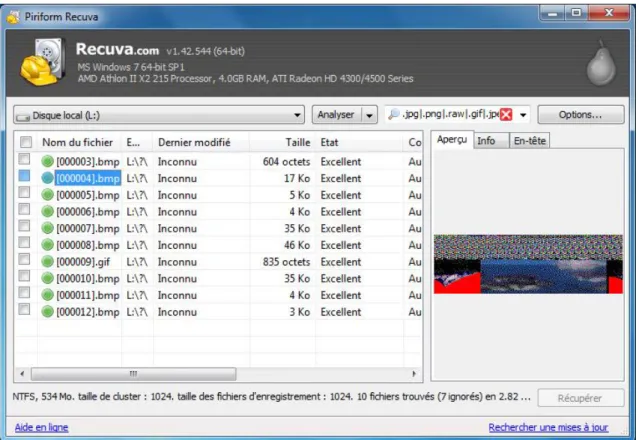Viewport: 639px width, 440px height.
Task: Open the Disque local (L:) drive dropdown
Action: (x=159, y=115)
